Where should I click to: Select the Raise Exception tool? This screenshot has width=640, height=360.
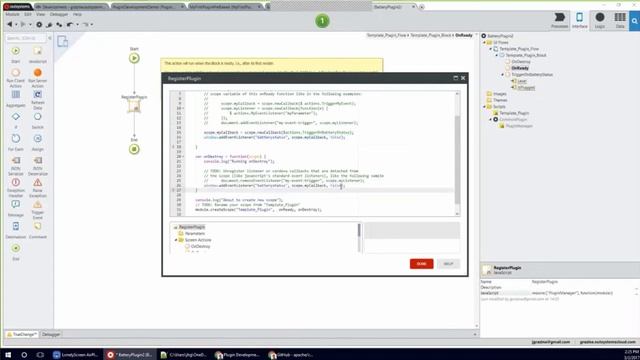coord(38,187)
